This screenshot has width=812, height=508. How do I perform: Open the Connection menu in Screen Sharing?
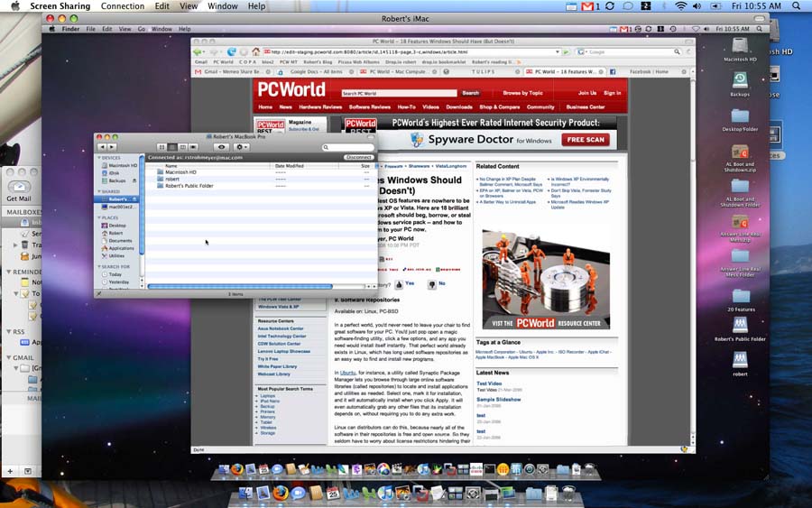(x=122, y=6)
